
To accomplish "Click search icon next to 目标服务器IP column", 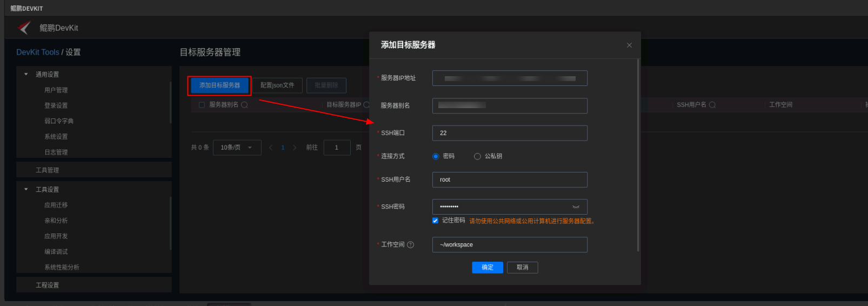I will pos(366,105).
